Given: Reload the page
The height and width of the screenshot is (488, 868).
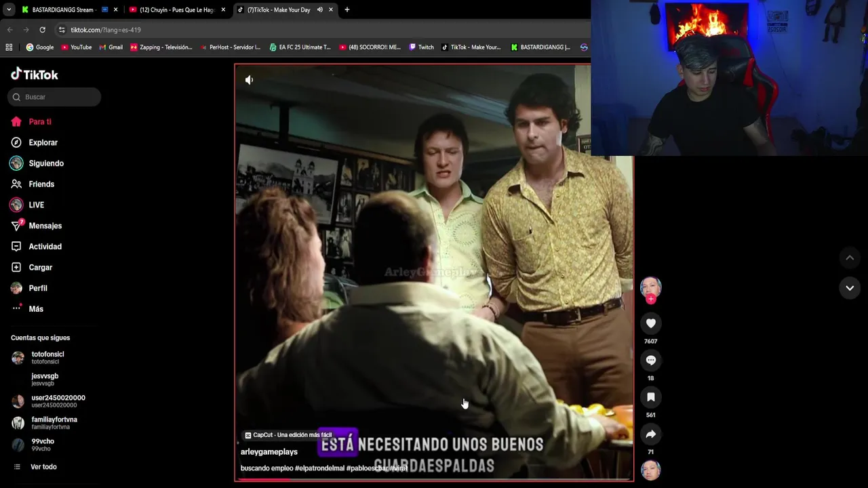Looking at the screenshot, I should 42,30.
